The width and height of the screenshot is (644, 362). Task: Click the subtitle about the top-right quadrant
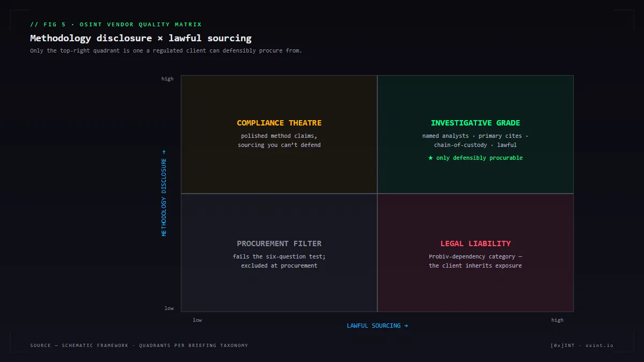(x=166, y=51)
